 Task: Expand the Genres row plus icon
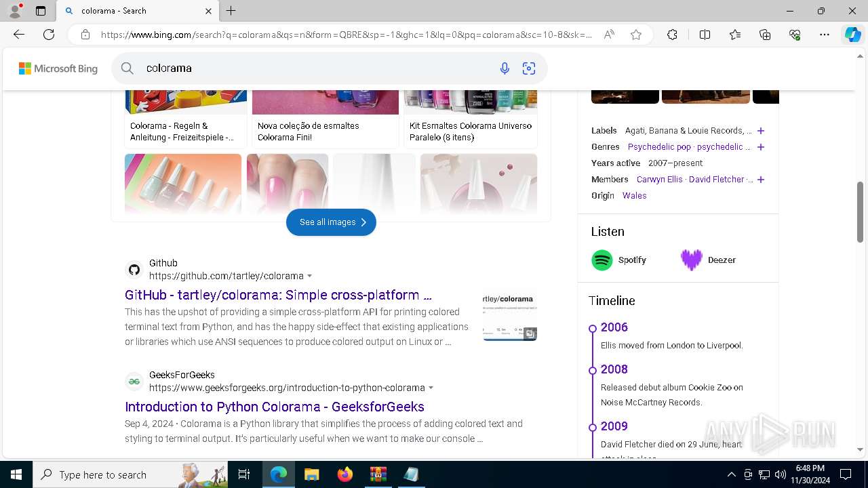(761, 147)
